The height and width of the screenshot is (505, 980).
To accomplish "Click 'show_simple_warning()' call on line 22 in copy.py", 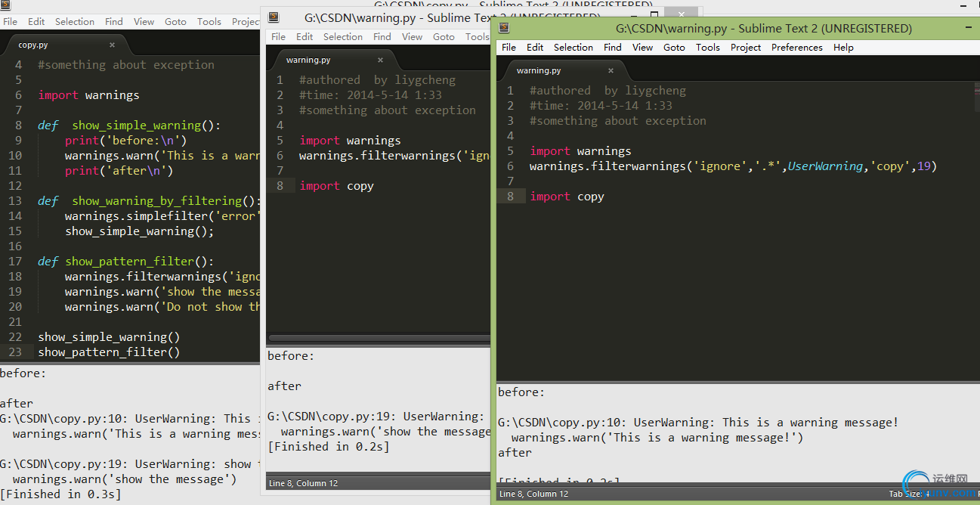I will coord(109,337).
